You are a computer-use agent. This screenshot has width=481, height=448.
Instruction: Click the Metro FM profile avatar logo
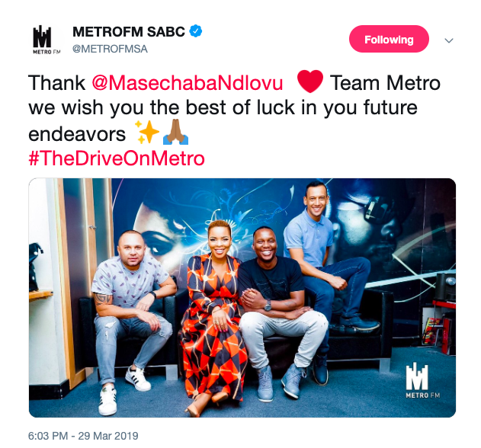(46, 40)
